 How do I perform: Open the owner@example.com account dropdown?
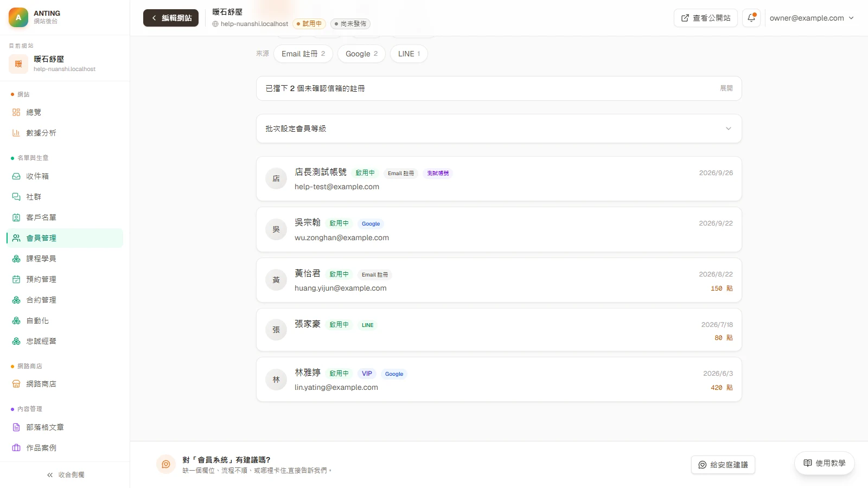(812, 18)
